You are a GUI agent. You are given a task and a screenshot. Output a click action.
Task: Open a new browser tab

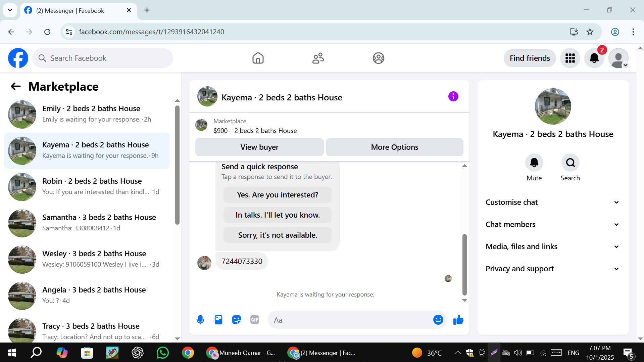(147, 10)
